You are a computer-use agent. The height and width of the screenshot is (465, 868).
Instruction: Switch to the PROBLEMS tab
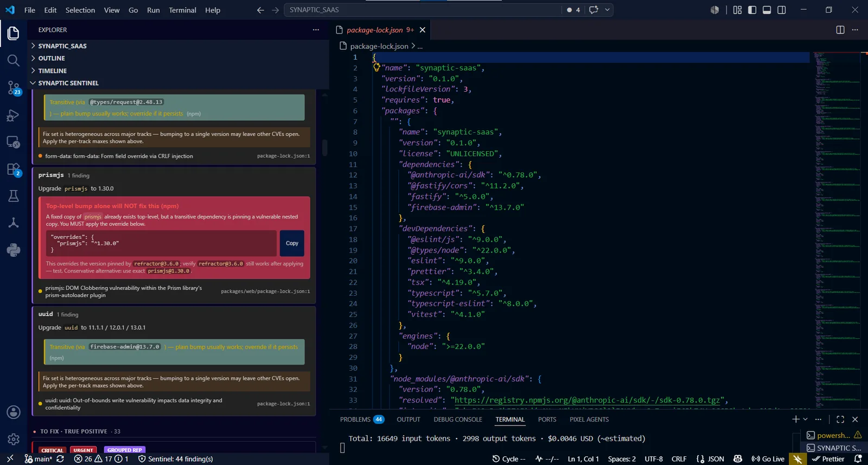pos(362,419)
